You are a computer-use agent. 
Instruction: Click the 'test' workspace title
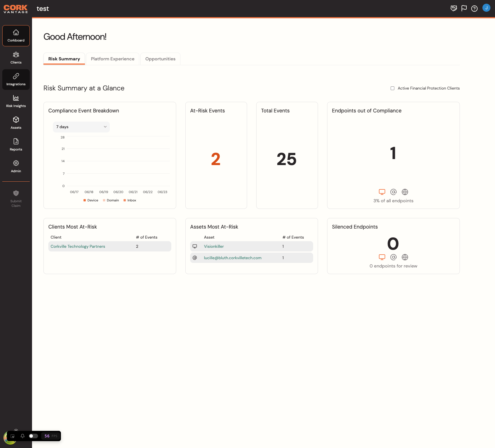43,9
